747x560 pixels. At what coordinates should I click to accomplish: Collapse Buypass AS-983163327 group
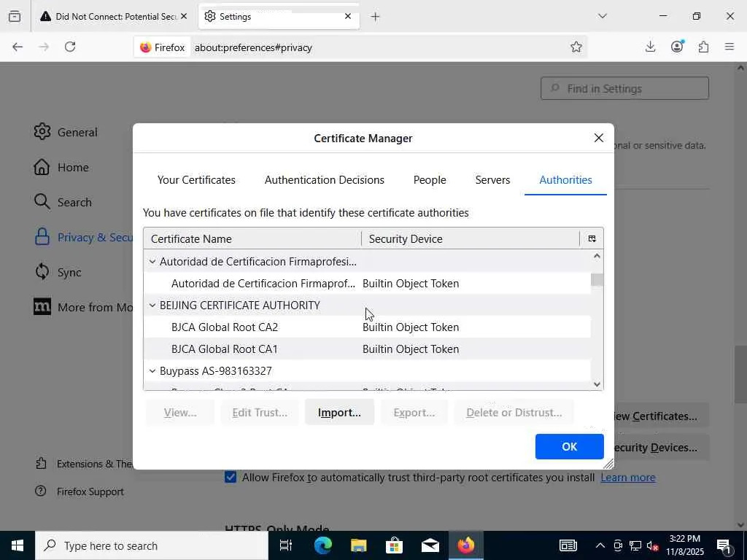pyautogui.click(x=152, y=371)
